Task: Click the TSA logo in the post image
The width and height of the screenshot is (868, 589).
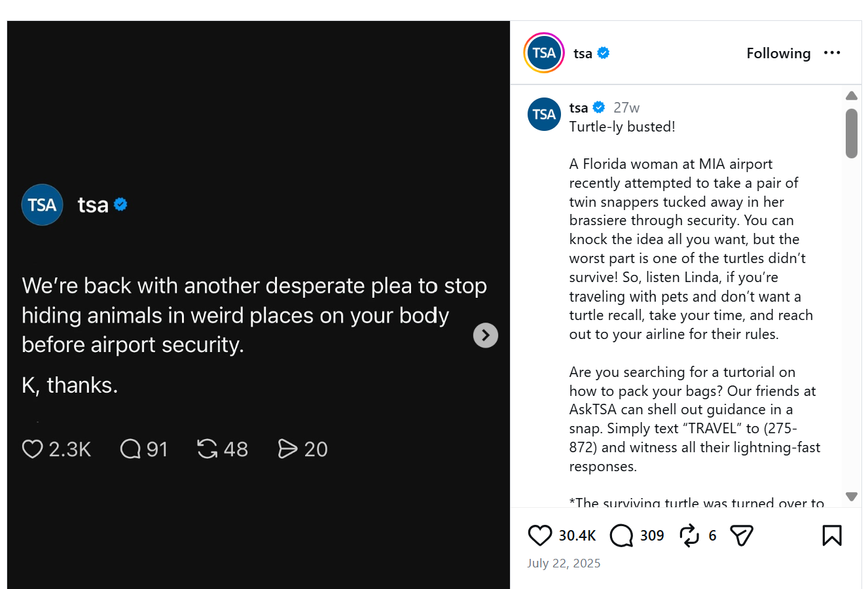Action: click(x=43, y=205)
